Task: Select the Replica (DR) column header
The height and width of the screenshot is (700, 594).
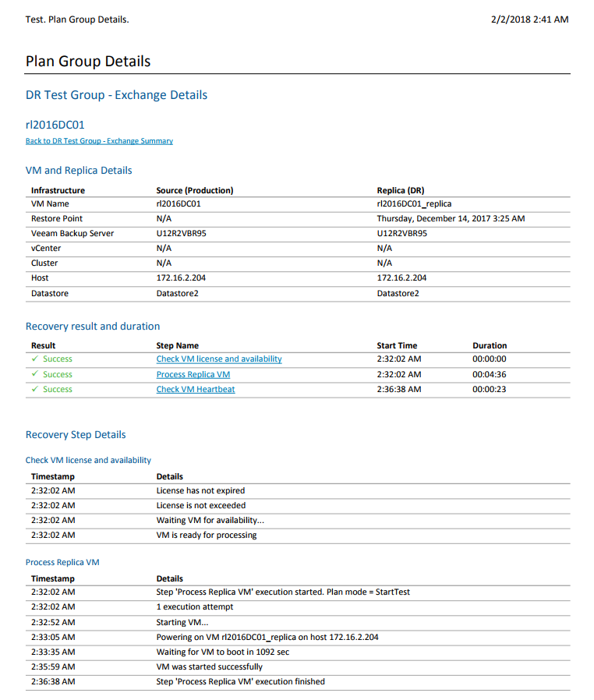Action: 401,191
